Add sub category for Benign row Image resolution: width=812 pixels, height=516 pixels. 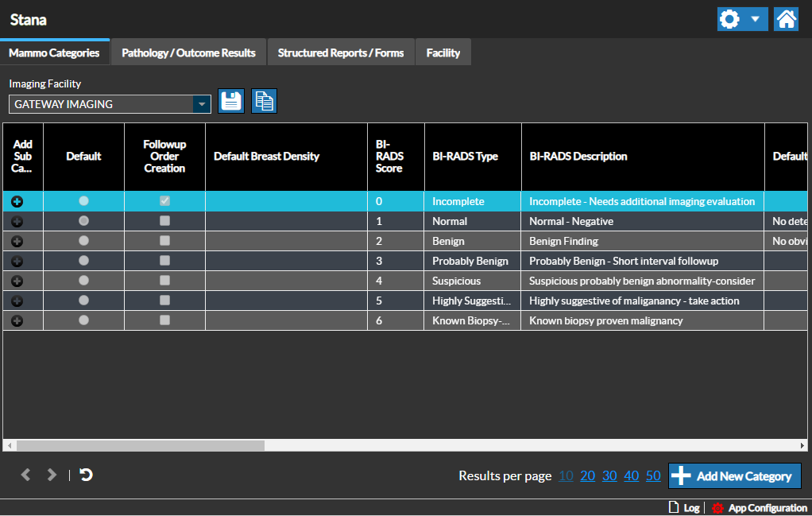click(17, 241)
